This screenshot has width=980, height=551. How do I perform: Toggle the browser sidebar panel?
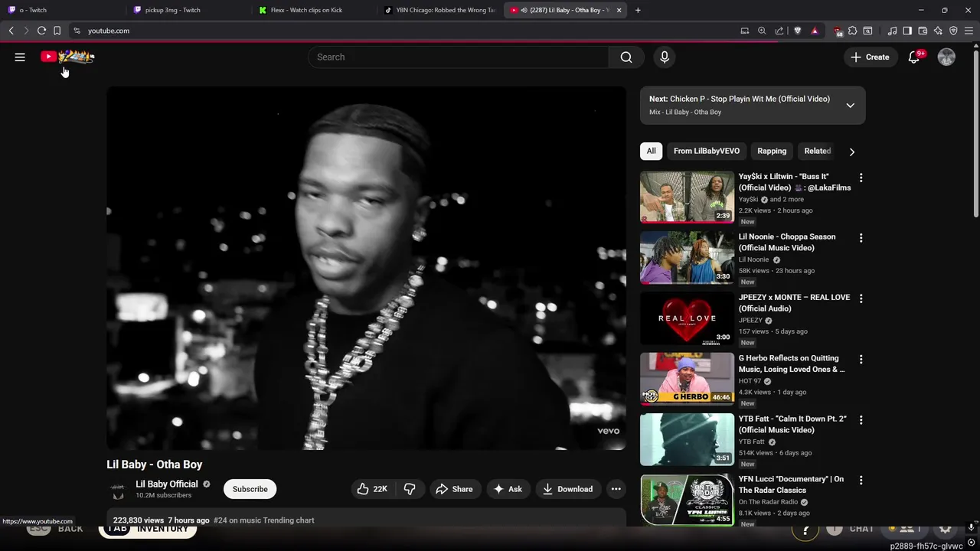[907, 31]
